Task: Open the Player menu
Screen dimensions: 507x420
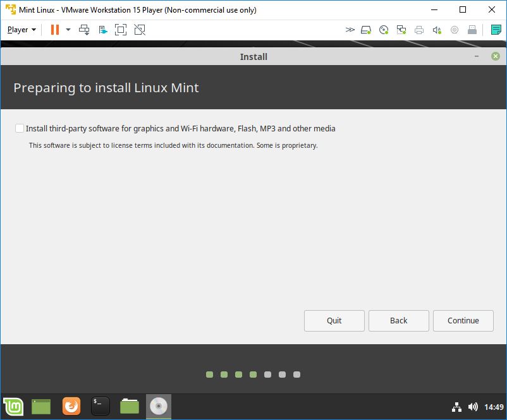Action: [x=21, y=30]
